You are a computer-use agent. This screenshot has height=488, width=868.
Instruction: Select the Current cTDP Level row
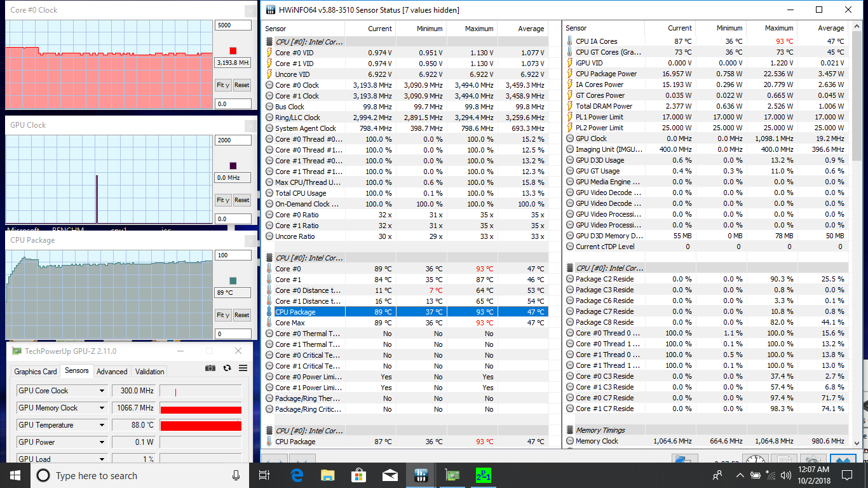tap(706, 247)
